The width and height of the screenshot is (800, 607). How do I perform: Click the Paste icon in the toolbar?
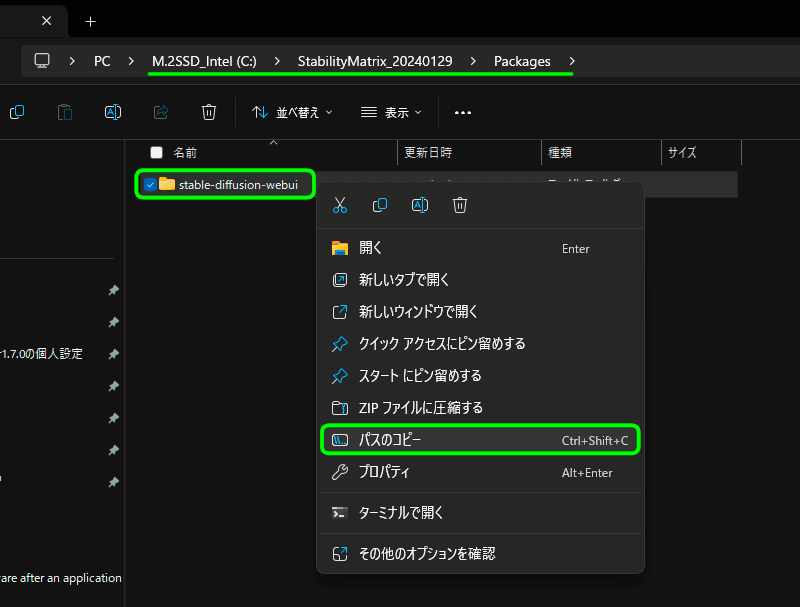[x=64, y=112]
